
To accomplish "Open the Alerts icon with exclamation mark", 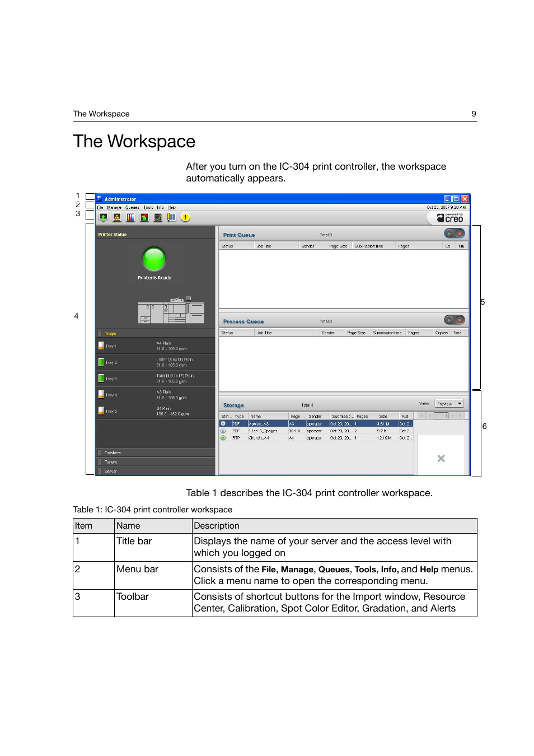I will coord(185,217).
